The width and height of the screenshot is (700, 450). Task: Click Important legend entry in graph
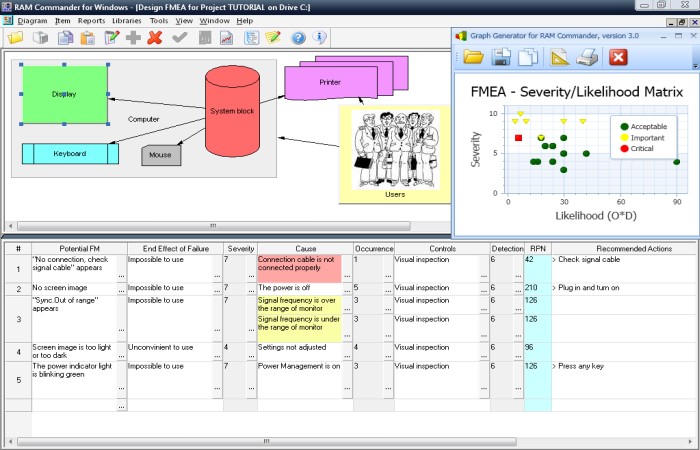(642, 138)
